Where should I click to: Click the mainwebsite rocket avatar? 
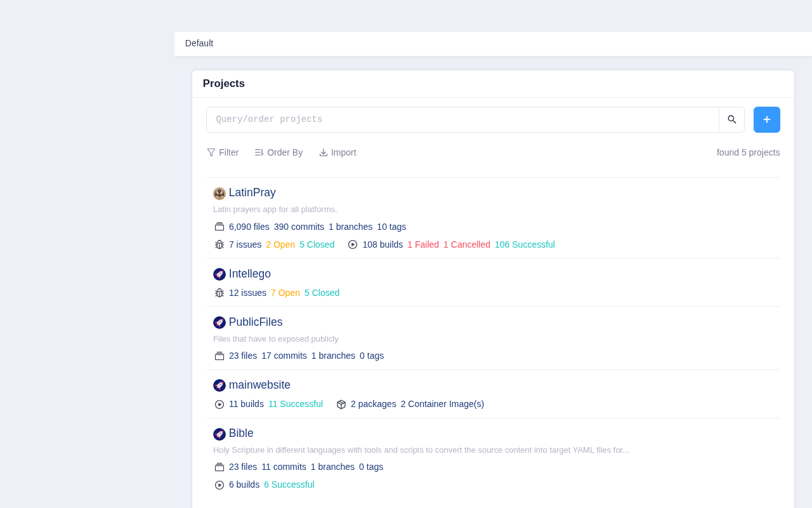point(219,385)
